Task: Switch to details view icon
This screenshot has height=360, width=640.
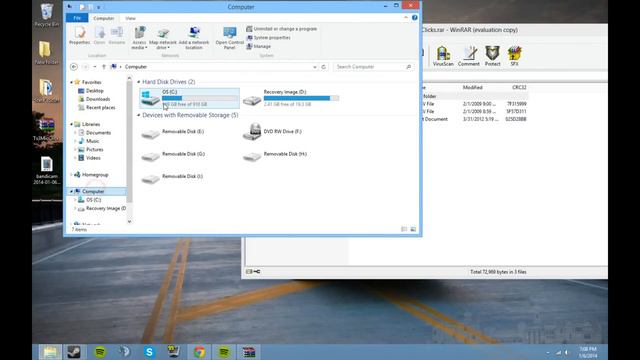Action: point(404,229)
